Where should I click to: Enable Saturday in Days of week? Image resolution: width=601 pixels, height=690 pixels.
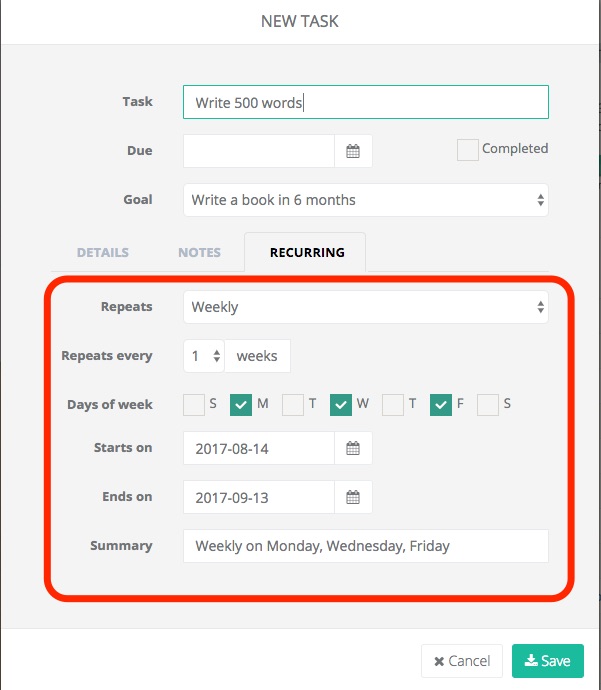(488, 404)
